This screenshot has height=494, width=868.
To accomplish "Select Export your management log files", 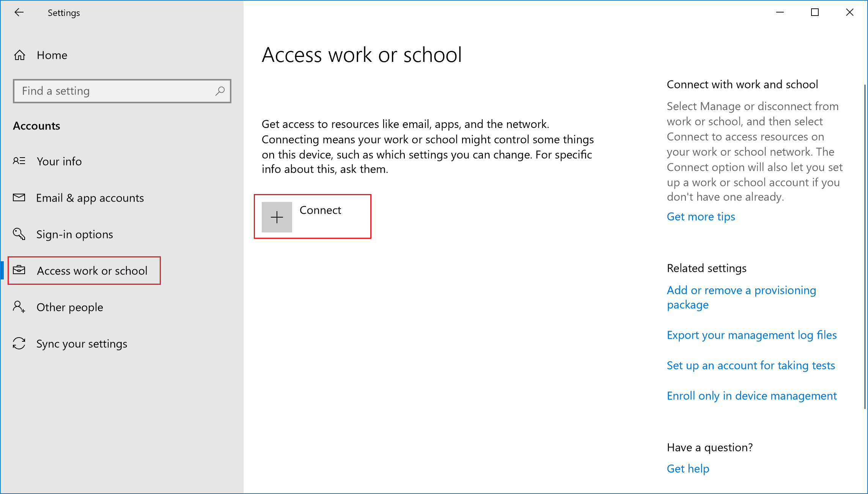I will [752, 335].
